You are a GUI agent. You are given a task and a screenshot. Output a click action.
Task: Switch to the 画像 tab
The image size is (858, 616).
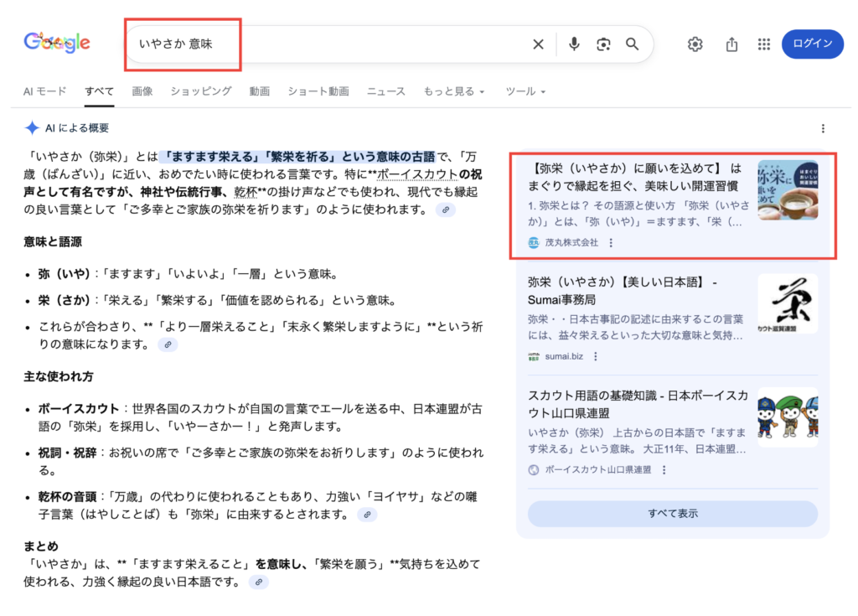pyautogui.click(x=142, y=91)
